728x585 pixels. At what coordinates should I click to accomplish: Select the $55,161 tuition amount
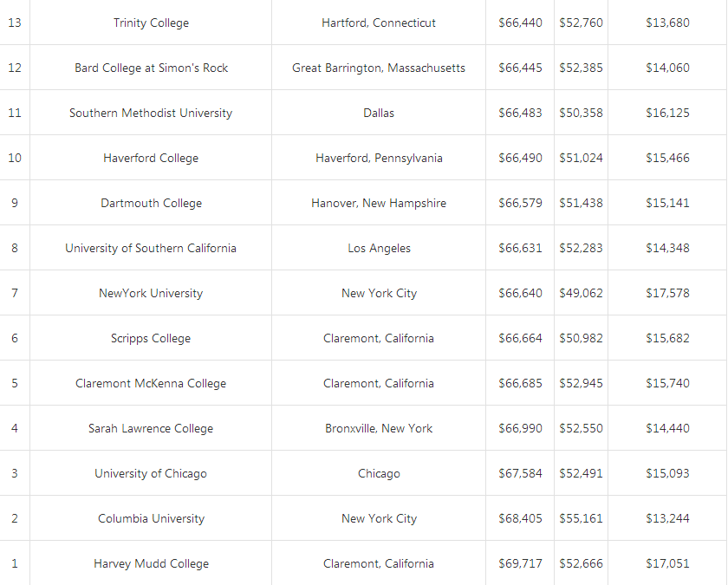coord(581,518)
